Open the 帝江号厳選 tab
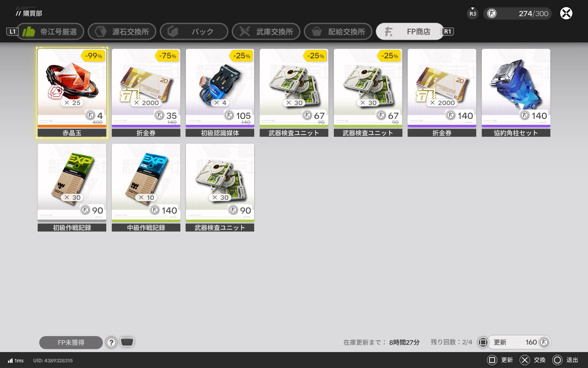Image resolution: width=588 pixels, height=368 pixels. (51, 32)
